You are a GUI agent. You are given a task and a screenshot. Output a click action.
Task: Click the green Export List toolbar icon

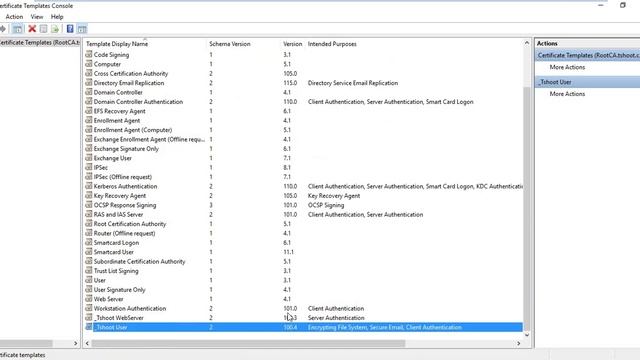(55, 29)
